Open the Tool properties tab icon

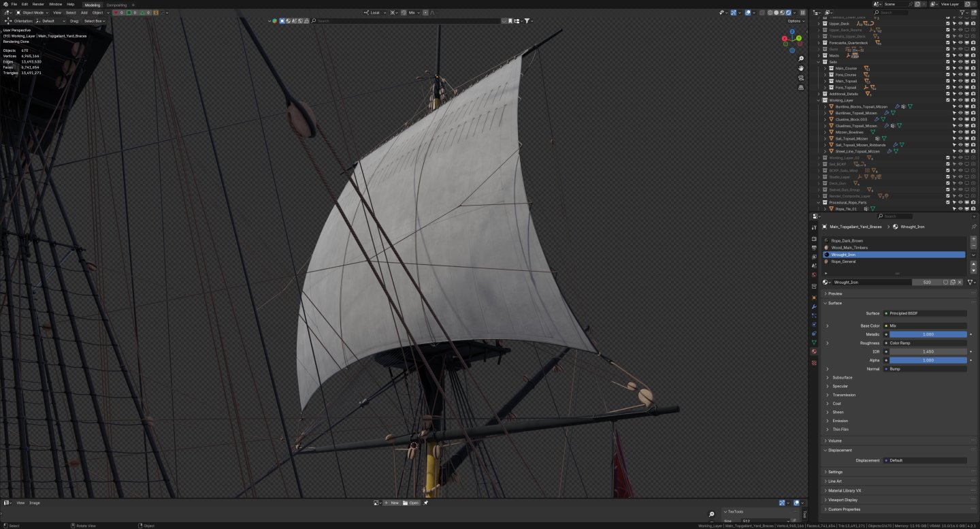click(x=814, y=227)
